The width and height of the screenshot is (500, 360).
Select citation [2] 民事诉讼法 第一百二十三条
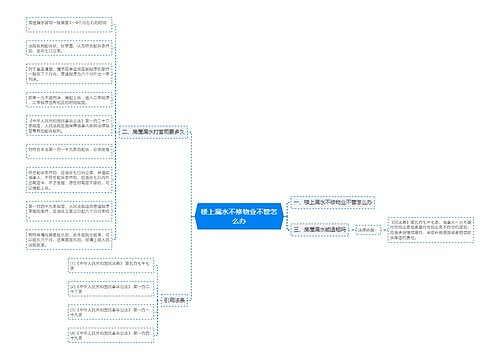click(111, 289)
